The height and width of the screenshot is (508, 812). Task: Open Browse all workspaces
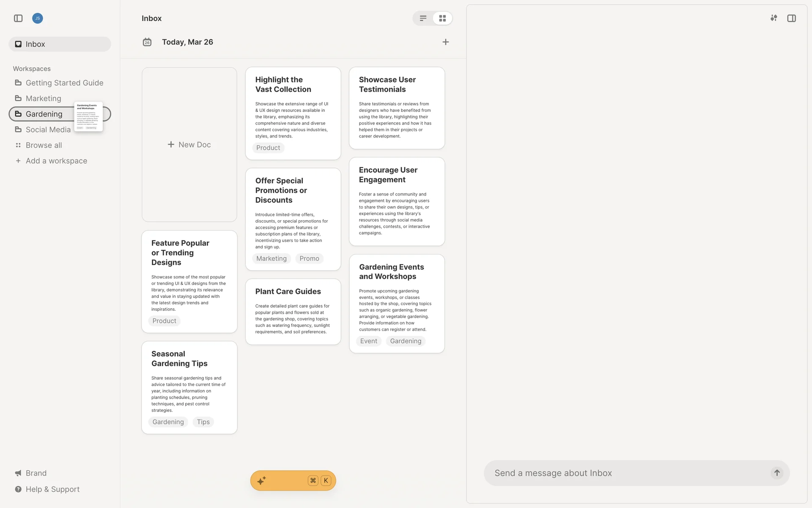pos(44,145)
